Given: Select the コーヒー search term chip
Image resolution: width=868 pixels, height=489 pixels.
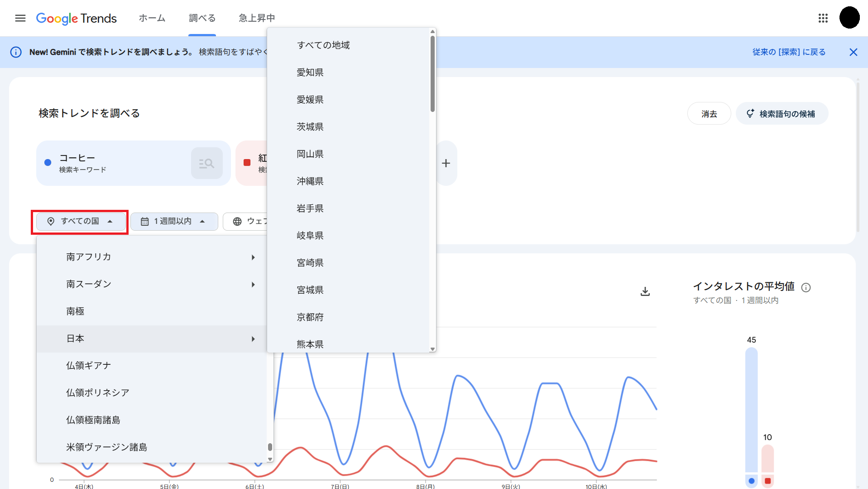Looking at the screenshot, I should [134, 163].
